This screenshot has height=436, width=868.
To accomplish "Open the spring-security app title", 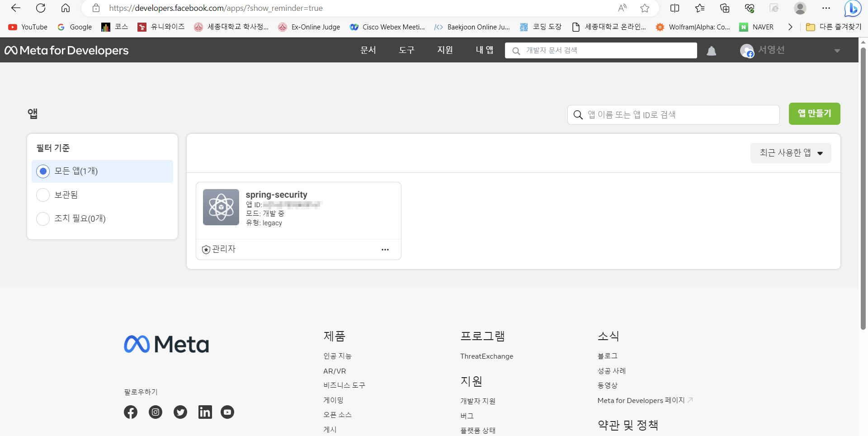I will point(277,194).
